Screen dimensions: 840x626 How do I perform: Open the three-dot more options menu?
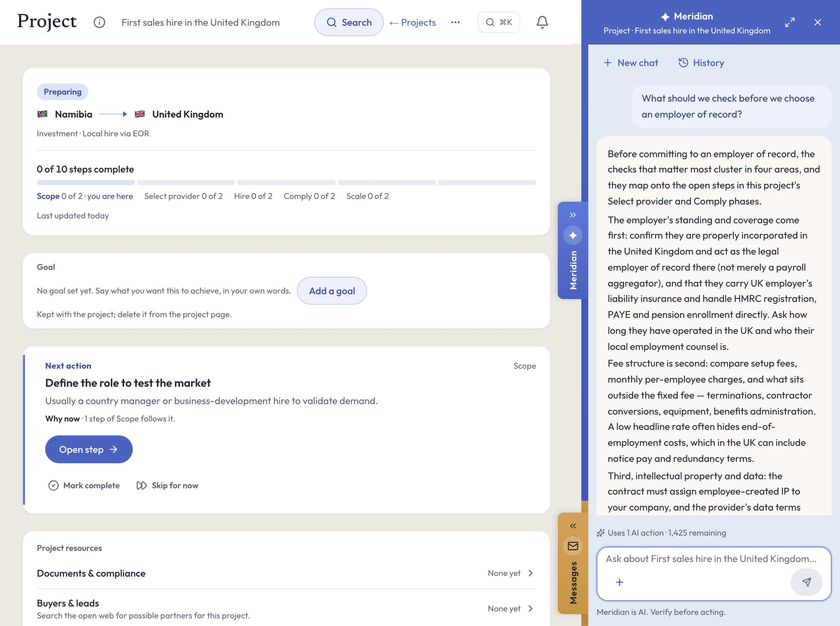[x=455, y=22]
